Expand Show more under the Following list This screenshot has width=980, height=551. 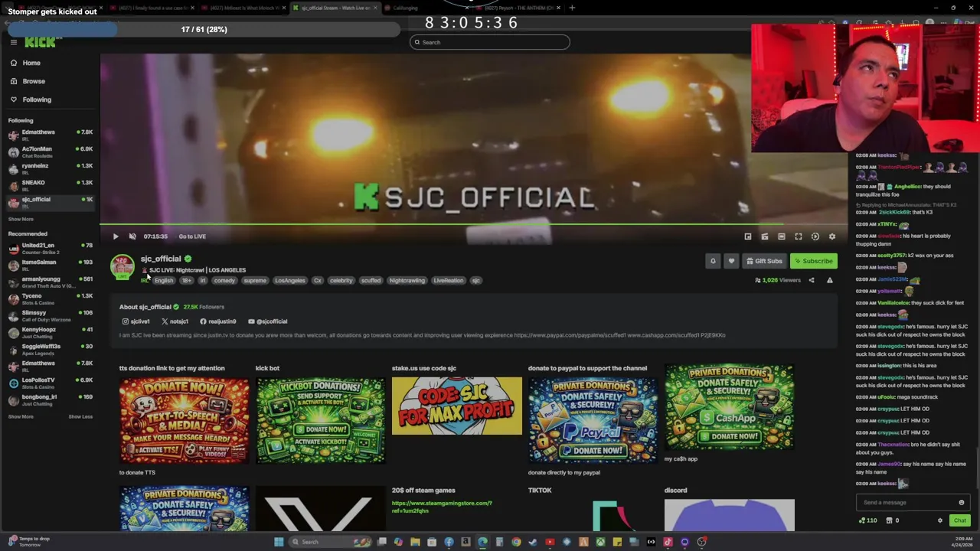click(x=21, y=219)
